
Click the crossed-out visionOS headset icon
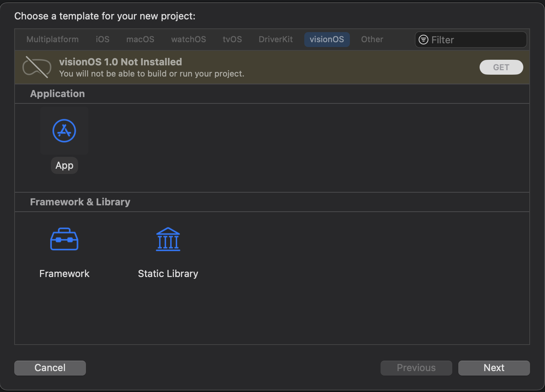pyautogui.click(x=37, y=67)
